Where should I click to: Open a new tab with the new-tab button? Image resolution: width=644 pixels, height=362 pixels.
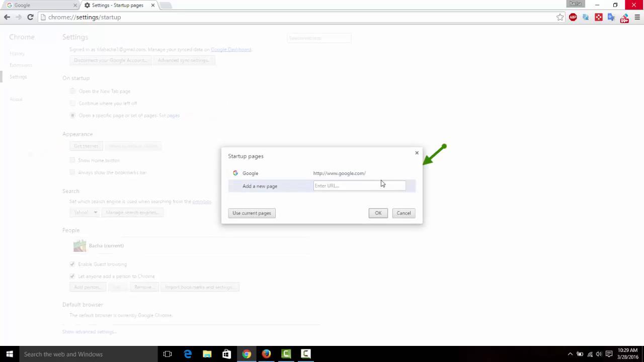tap(165, 5)
